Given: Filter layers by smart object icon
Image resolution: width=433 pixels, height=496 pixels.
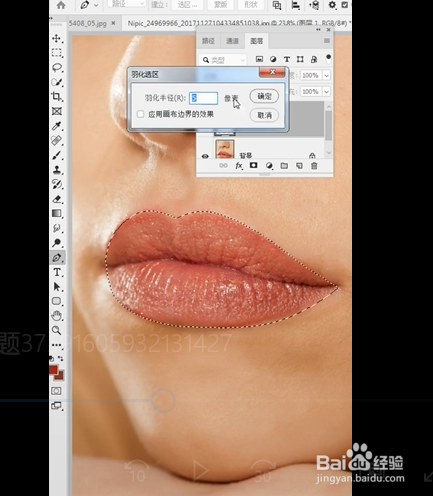Looking at the screenshot, I should pos(314,59).
